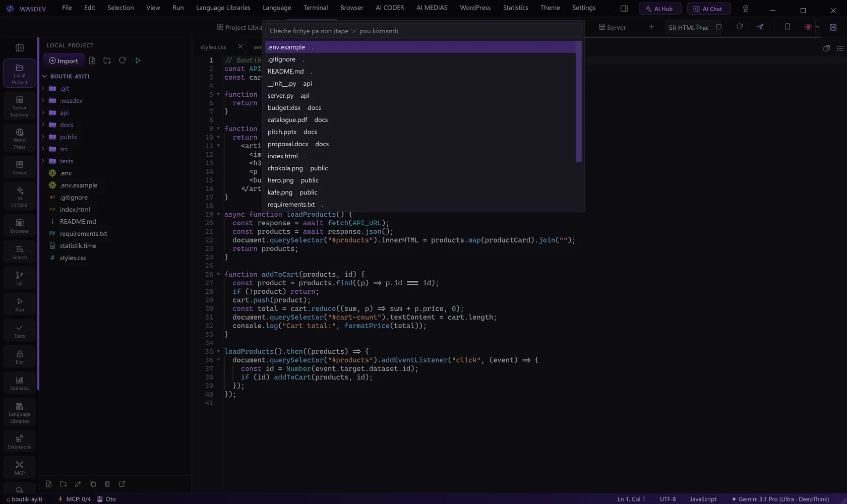The width and height of the screenshot is (847, 504).
Task: Open the AI Chat button
Action: [708, 9]
